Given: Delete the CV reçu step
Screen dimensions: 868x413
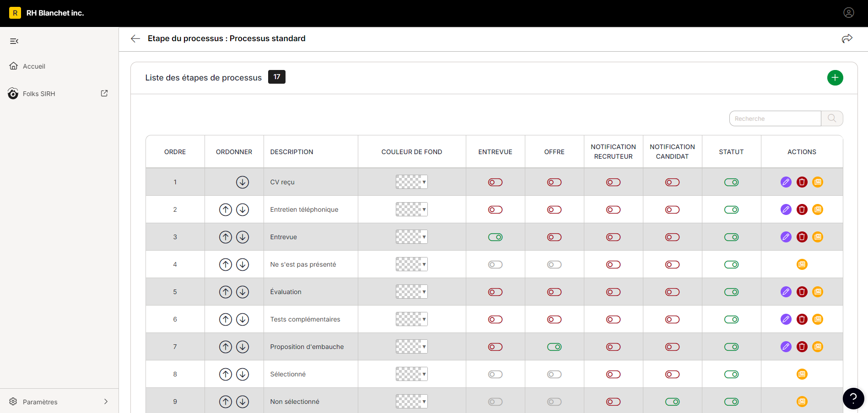Looking at the screenshot, I should tap(802, 182).
